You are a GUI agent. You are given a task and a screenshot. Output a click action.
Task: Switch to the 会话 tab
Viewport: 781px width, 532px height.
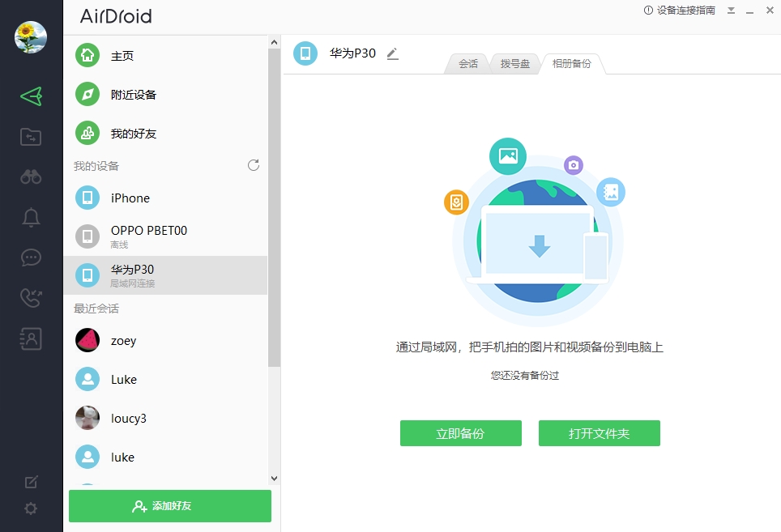point(467,64)
